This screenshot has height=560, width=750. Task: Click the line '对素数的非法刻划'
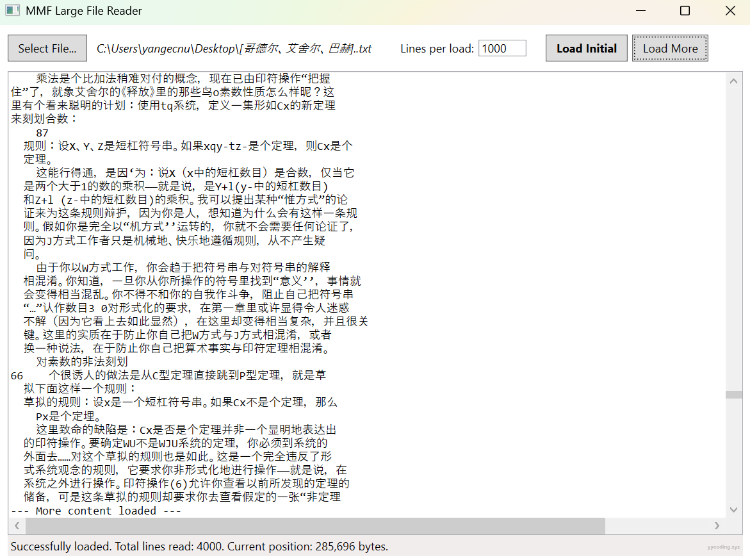[82, 361]
